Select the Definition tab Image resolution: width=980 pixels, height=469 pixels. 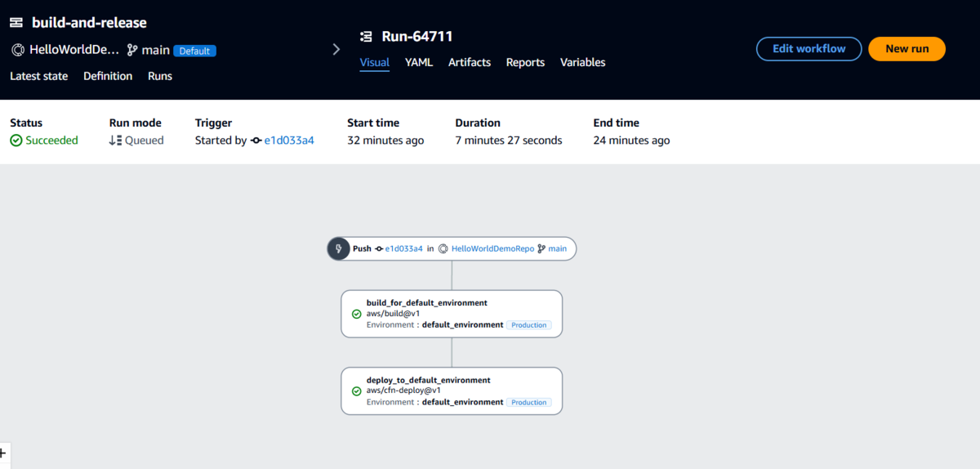coord(108,76)
